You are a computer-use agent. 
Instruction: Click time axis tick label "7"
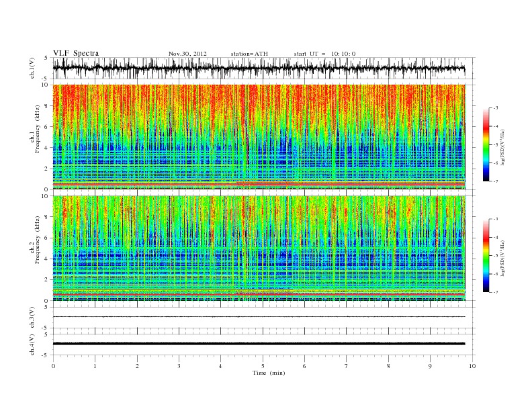(347, 366)
